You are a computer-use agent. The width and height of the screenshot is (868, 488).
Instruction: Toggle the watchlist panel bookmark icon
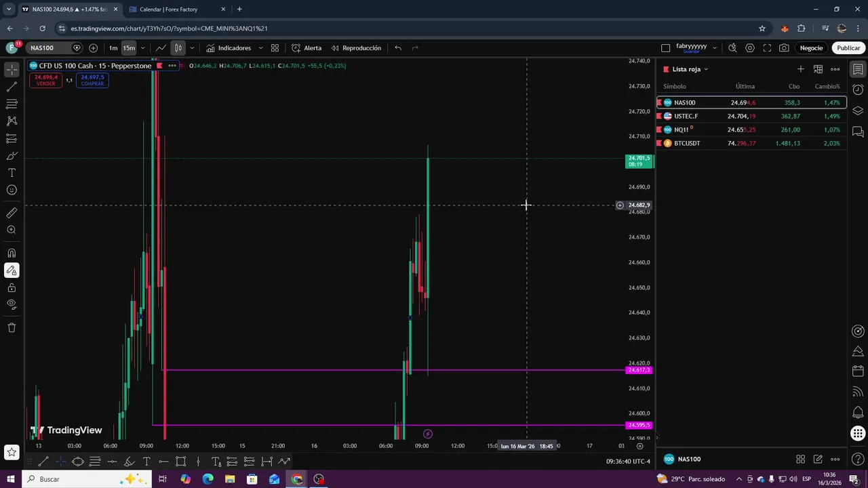point(858,69)
